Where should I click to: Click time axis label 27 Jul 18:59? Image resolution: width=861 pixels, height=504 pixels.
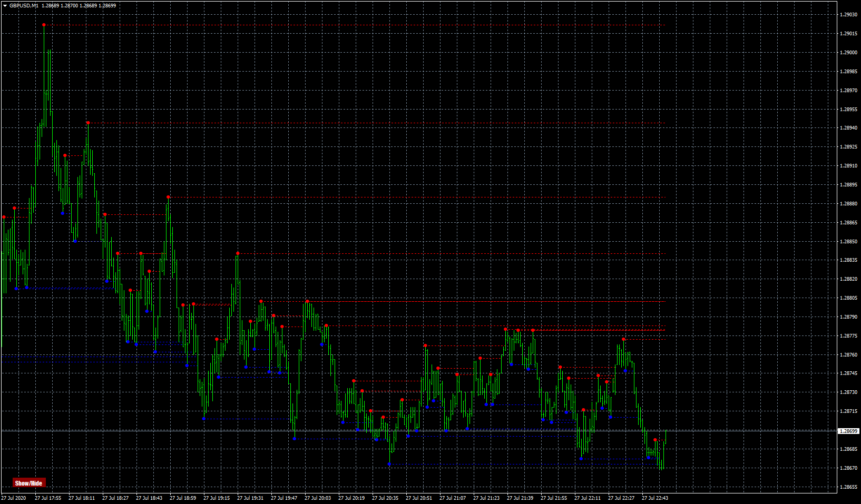(183, 498)
